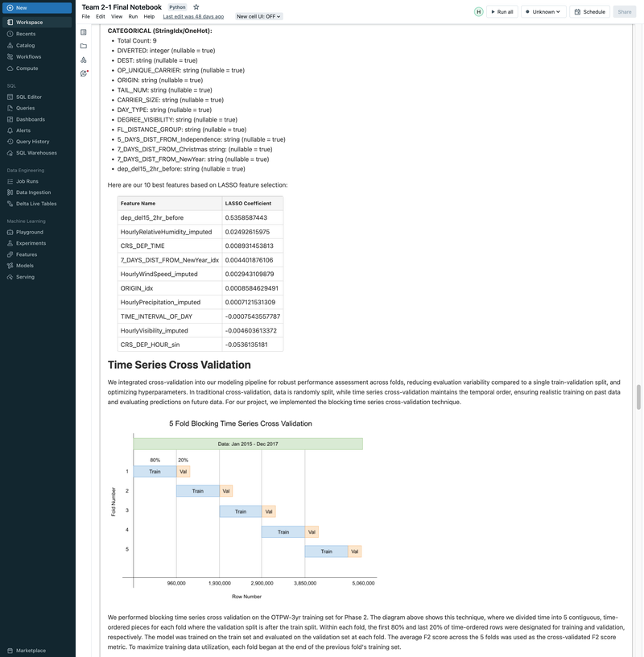644x657 pixels.
Task: Open the folder browser panel icon
Action: pyautogui.click(x=84, y=45)
